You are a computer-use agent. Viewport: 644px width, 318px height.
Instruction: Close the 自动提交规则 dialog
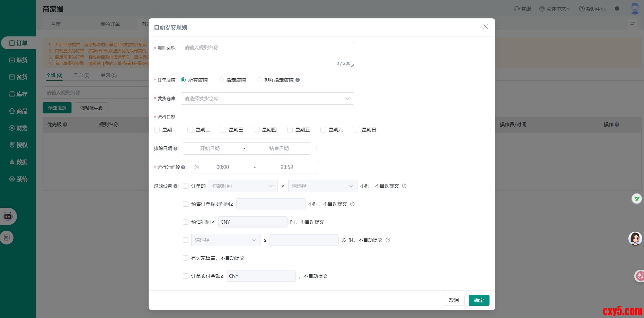tap(485, 27)
